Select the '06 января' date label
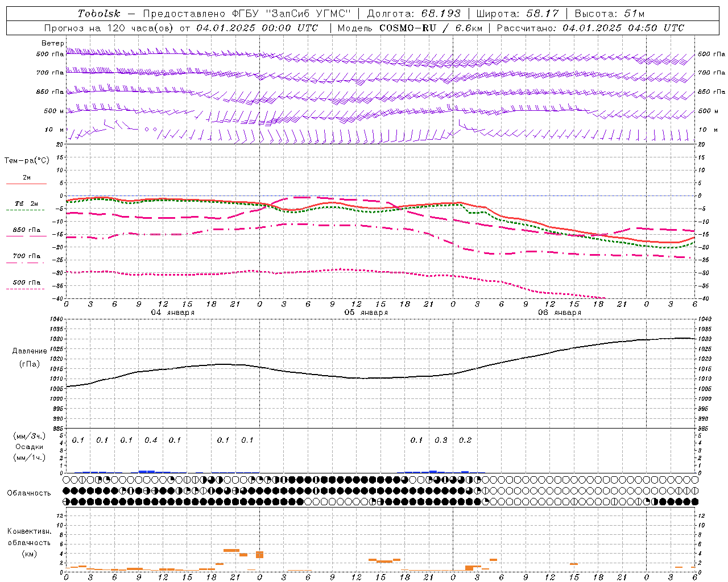The width and height of the screenshot is (728, 582). pyautogui.click(x=560, y=313)
